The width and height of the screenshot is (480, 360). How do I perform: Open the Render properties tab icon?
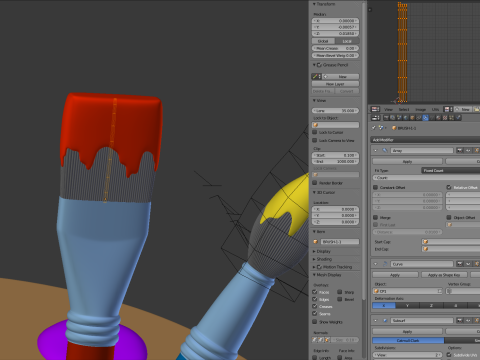tap(386, 118)
